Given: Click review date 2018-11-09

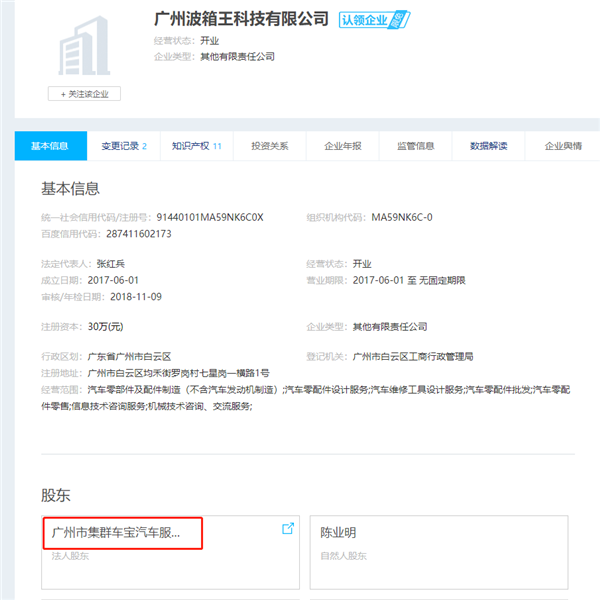Looking at the screenshot, I should coord(136,297).
